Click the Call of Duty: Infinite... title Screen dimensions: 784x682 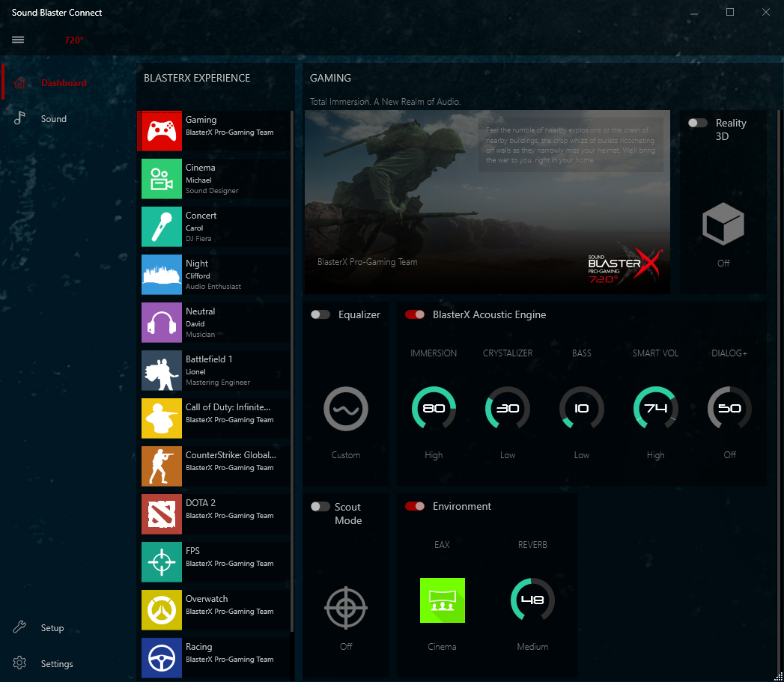(x=228, y=407)
